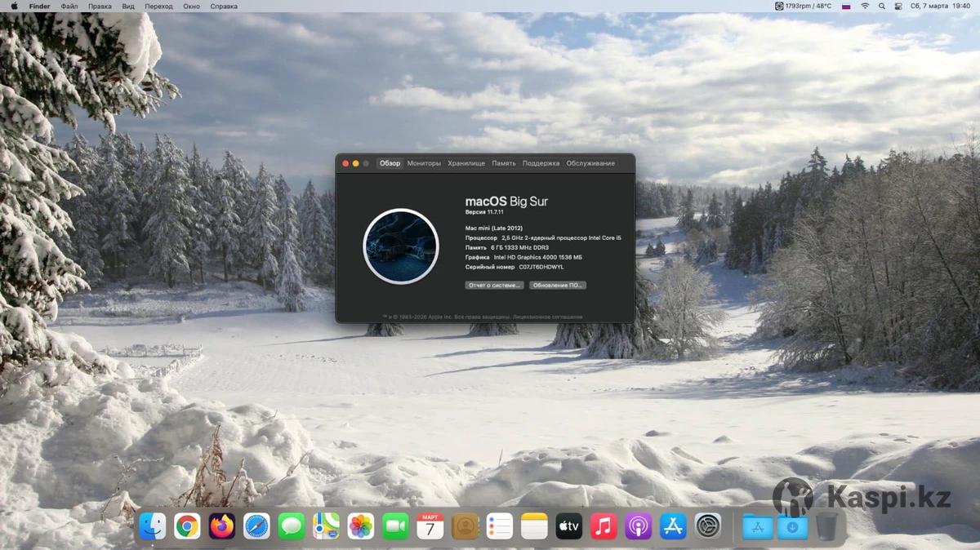This screenshot has height=550, width=980.
Task: Open Google Chrome from the Dock
Action: pos(187,526)
